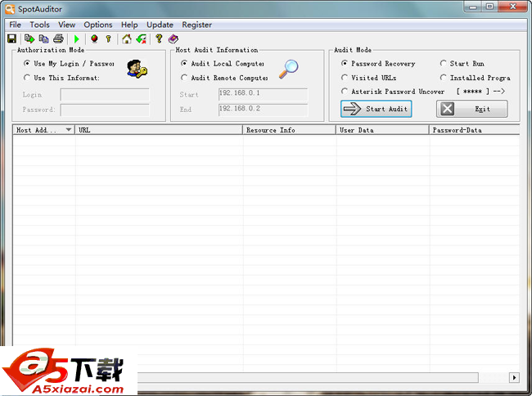Image resolution: width=532 pixels, height=396 pixels.
Task: Select Audit Remote Computer option
Action: pos(184,78)
